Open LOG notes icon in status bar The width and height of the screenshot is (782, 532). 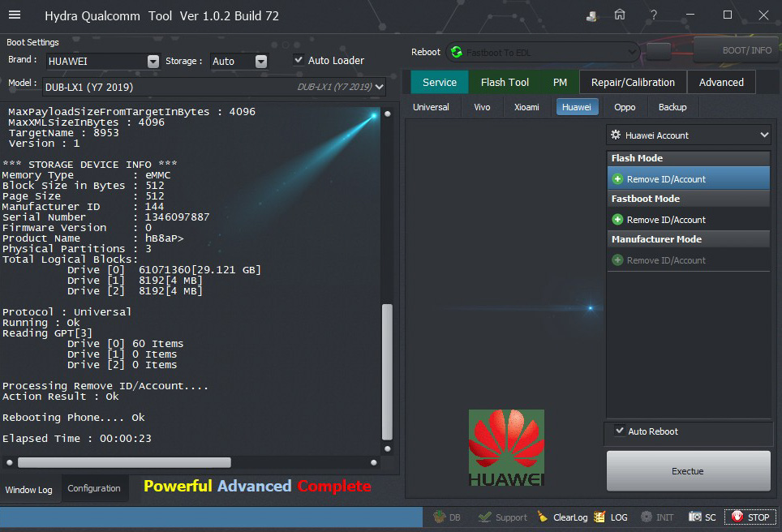(x=599, y=517)
